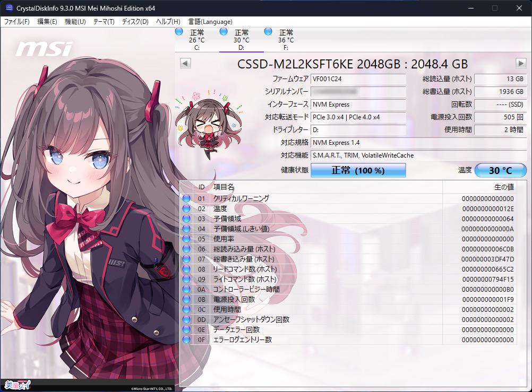Click the MSI logo over the artwork
This screenshot has height=392, width=532.
(44, 49)
